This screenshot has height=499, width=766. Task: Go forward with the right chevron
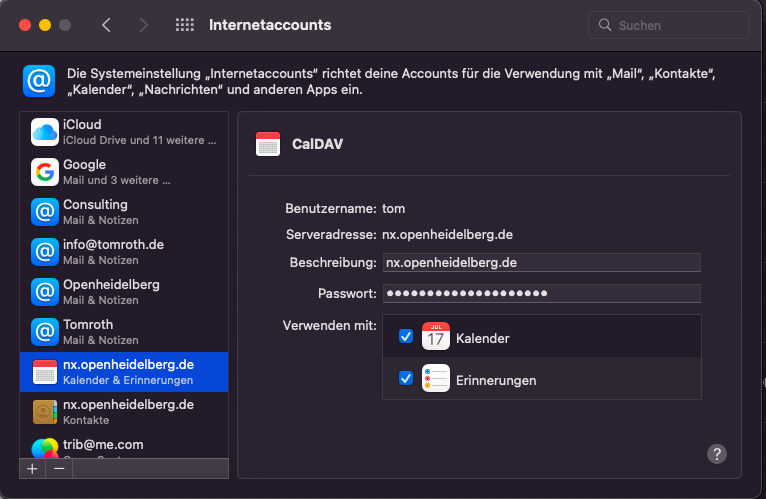coord(143,25)
